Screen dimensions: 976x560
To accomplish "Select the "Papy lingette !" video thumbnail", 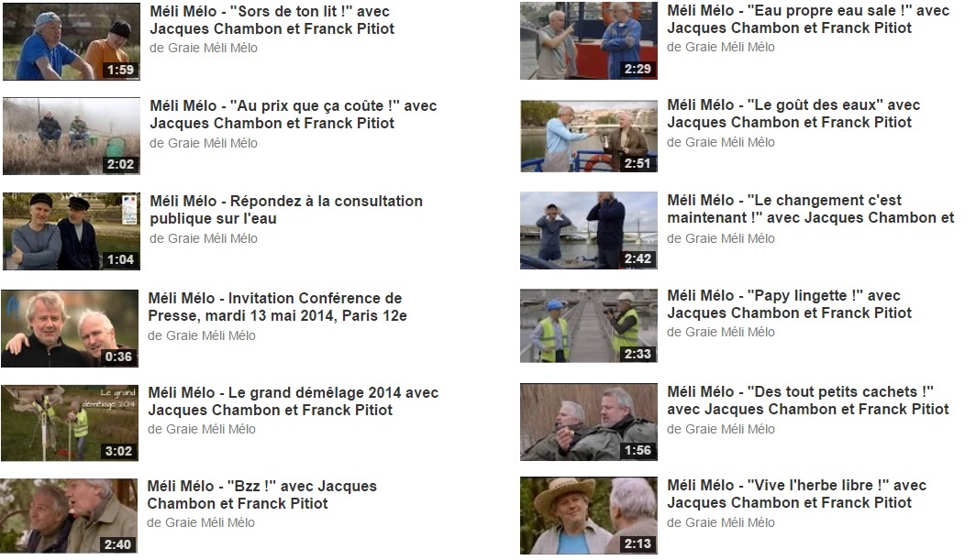I will 589,325.
